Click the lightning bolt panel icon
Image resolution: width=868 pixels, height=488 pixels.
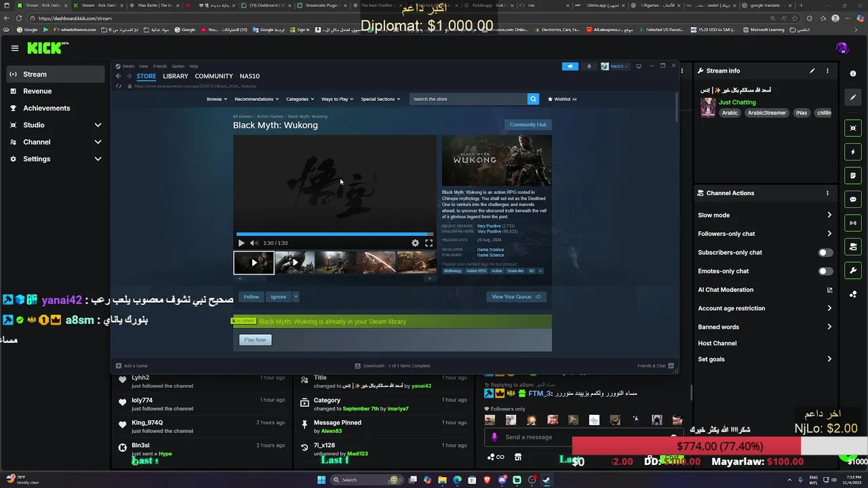(853, 152)
